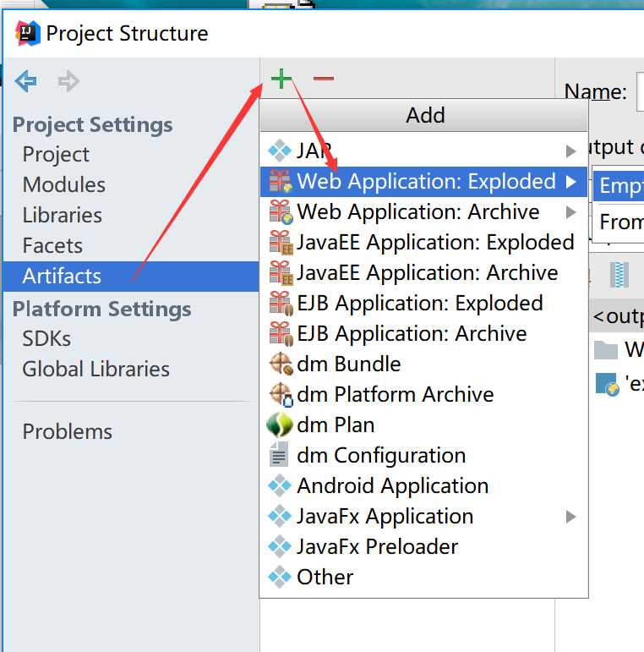The image size is (644, 652).
Task: Open the Facets settings page
Action: pos(130,245)
